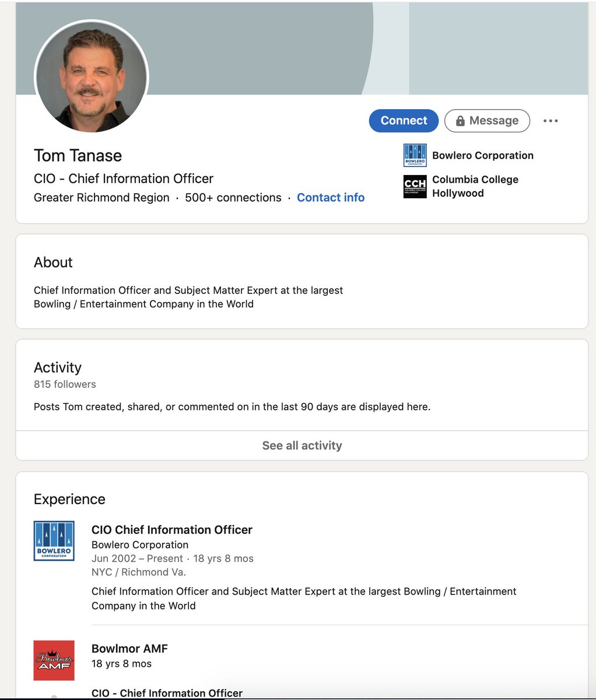Open the Contact info link
596x700 pixels.
point(331,198)
